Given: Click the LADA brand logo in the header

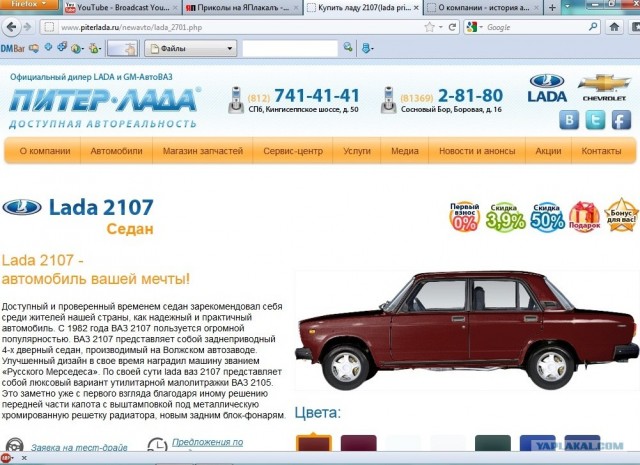Looking at the screenshot, I should pos(547,88).
